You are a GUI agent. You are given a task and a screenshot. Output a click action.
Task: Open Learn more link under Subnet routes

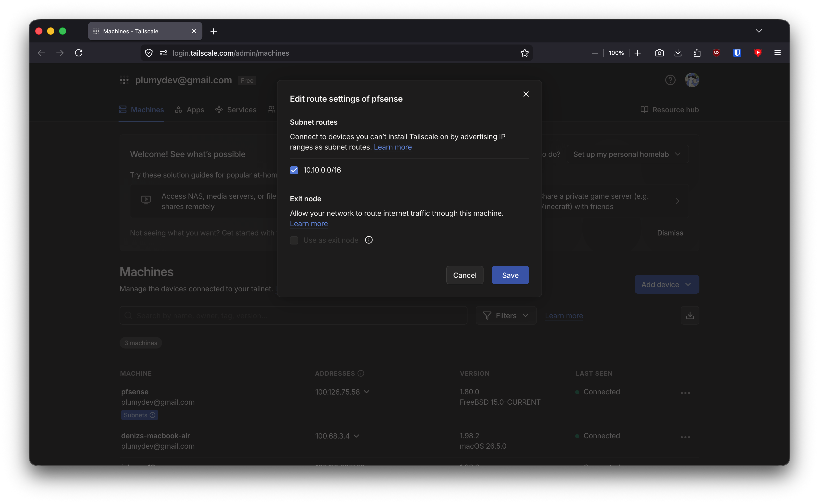(392, 147)
